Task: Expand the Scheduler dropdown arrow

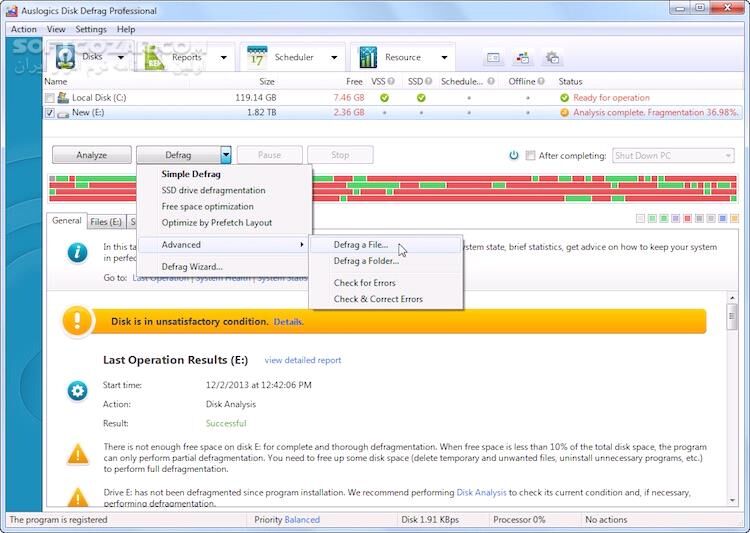Action: tap(334, 57)
